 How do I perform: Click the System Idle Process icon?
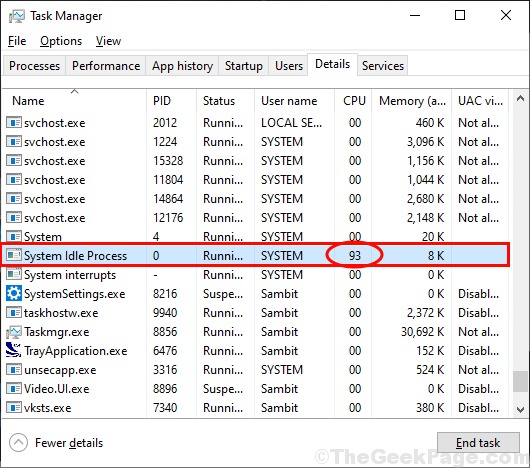pos(14,255)
